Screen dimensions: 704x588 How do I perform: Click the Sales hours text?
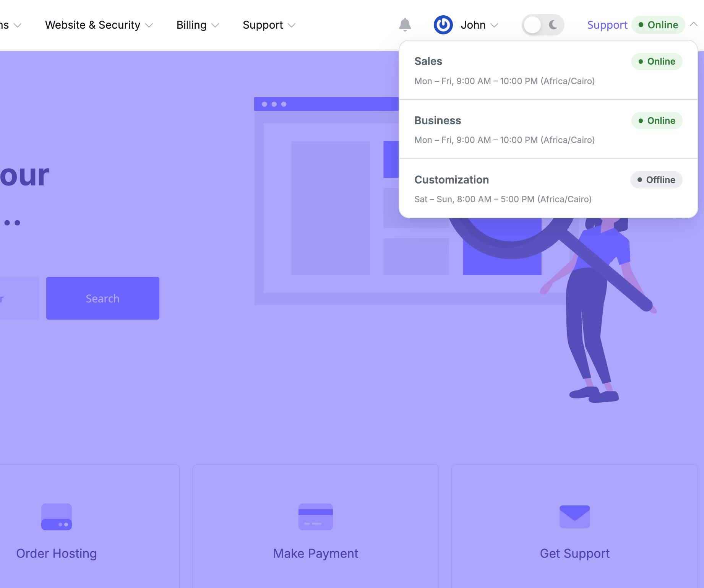[x=504, y=81]
